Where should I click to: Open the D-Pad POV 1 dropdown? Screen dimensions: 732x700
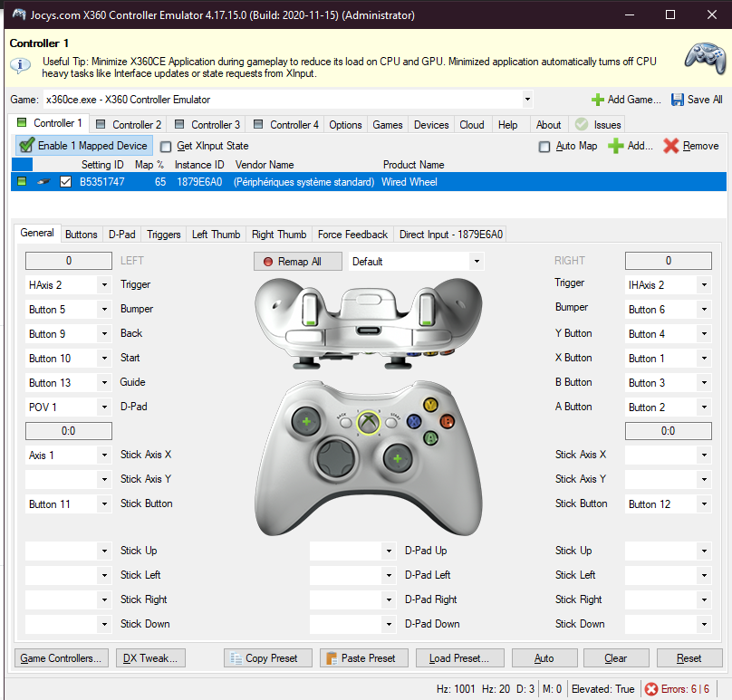pyautogui.click(x=104, y=407)
